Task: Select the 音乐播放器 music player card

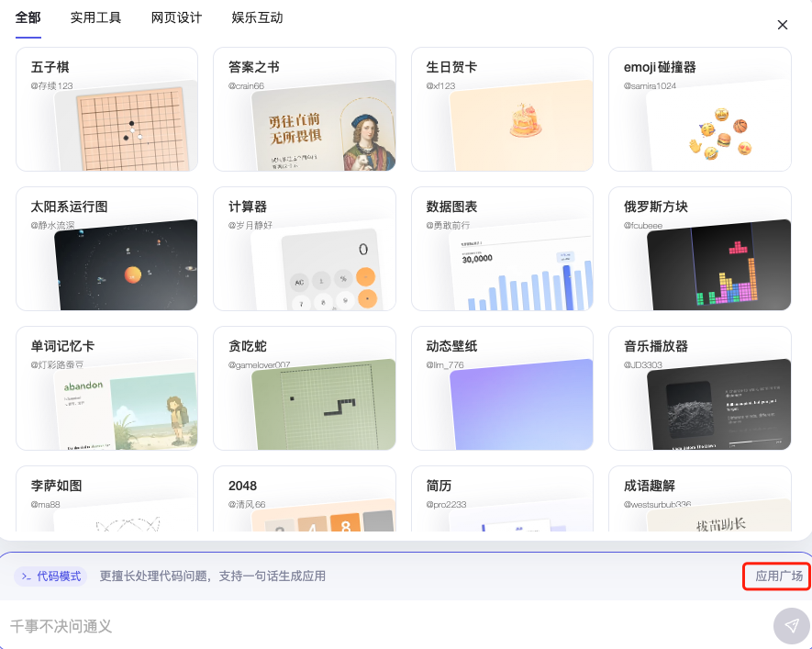Action: [x=700, y=388]
